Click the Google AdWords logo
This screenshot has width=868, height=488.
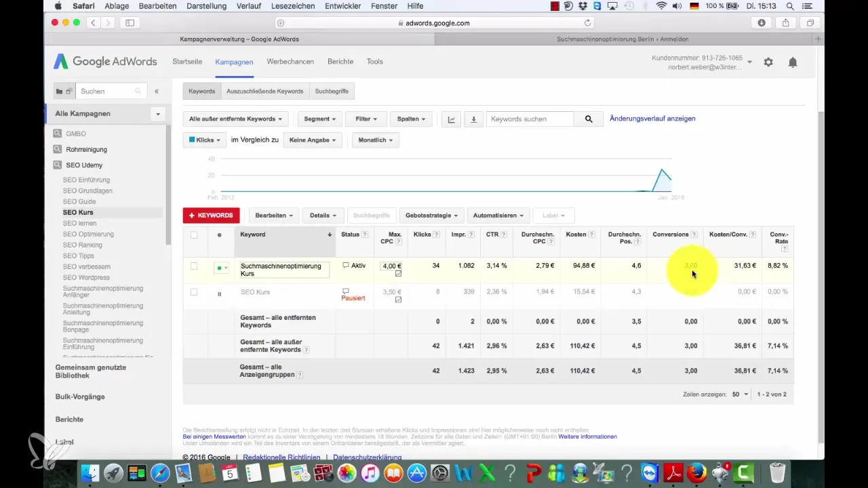tap(105, 62)
